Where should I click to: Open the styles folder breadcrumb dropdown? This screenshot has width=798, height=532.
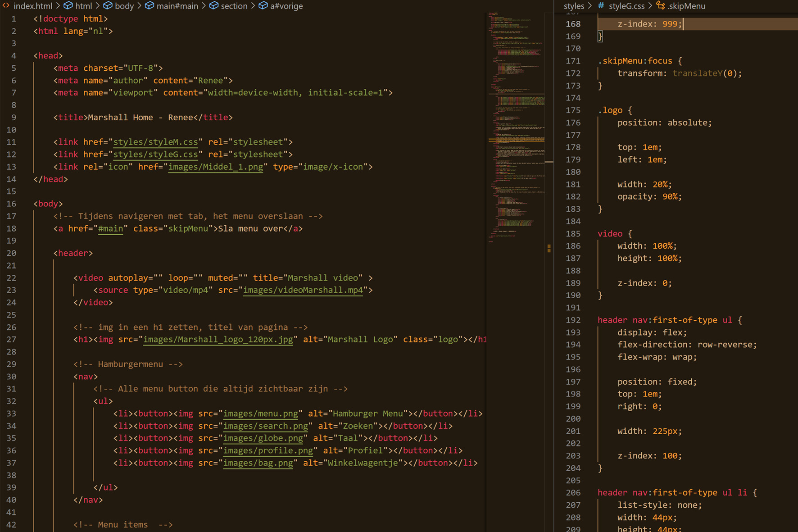point(574,6)
